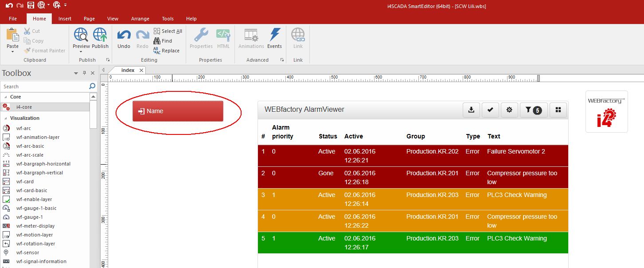Click Find in Editing group

point(163,41)
